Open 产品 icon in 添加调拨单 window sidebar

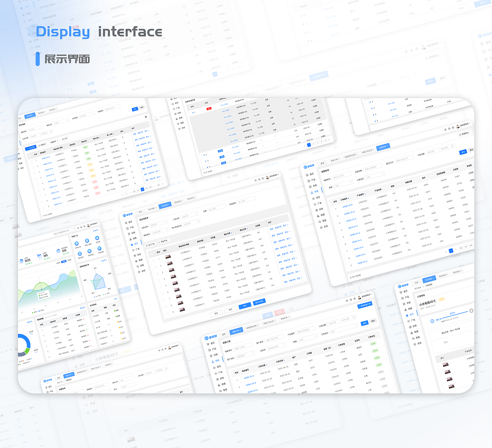[128, 228]
